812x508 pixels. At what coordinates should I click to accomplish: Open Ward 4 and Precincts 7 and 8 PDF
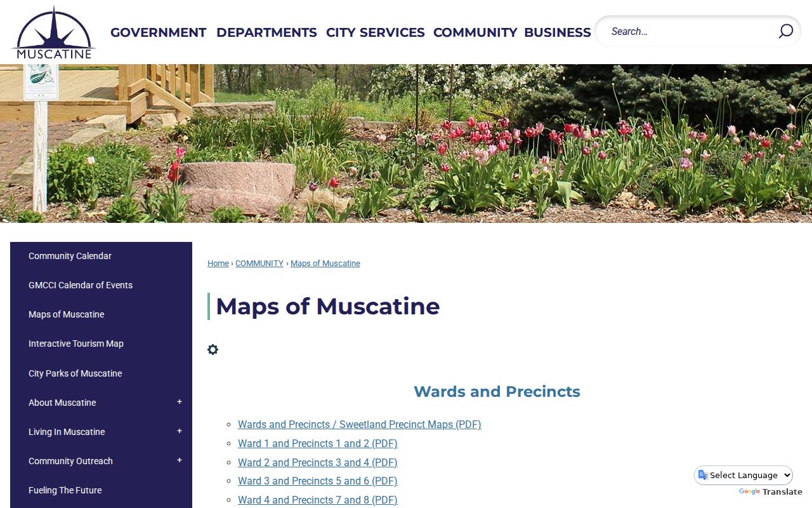(x=318, y=500)
